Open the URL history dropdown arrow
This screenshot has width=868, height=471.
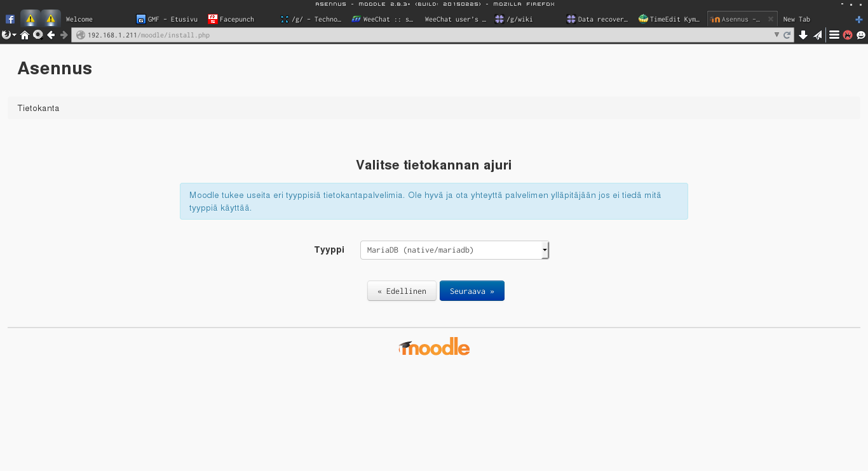click(x=776, y=36)
